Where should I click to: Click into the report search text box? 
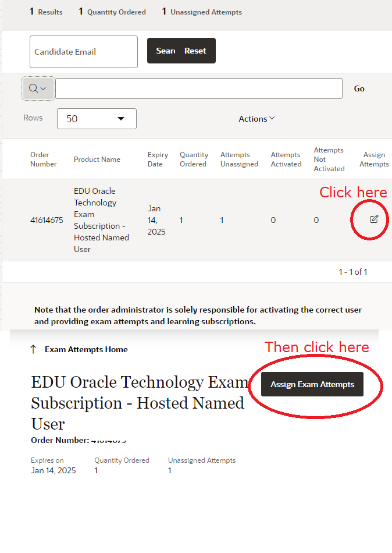[x=199, y=88]
